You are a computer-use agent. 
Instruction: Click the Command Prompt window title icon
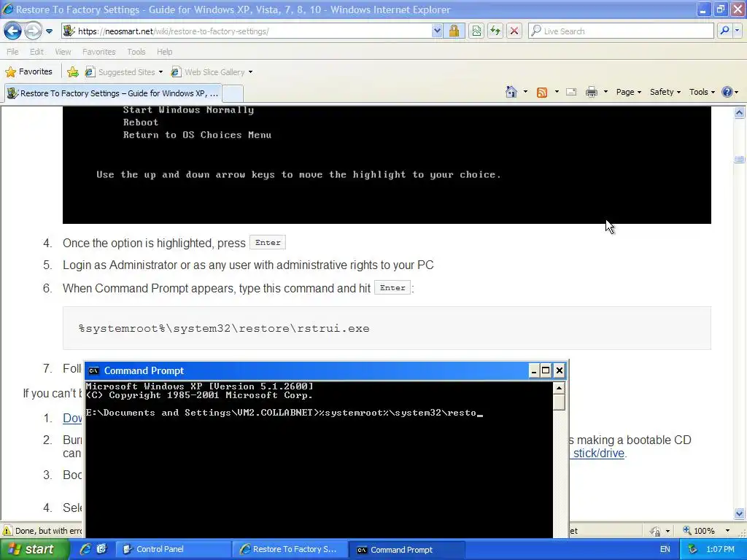click(94, 370)
